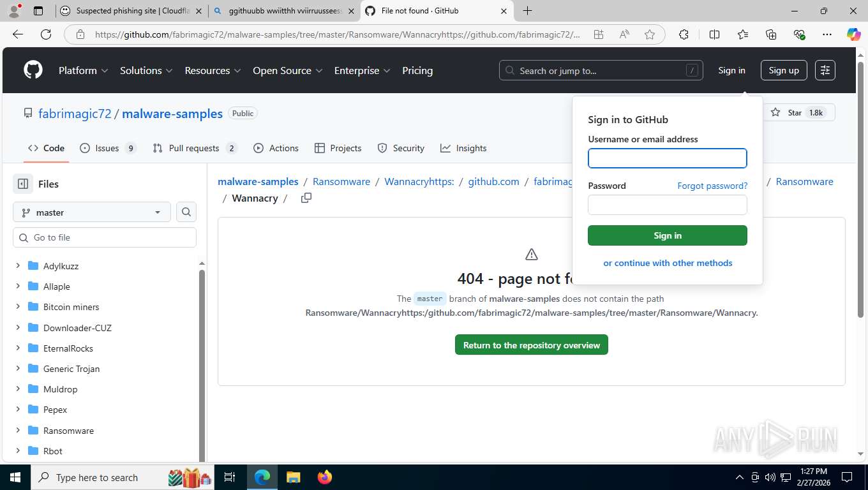The image size is (868, 490).
Task: Open Windows Task View icon
Action: pyautogui.click(x=230, y=477)
